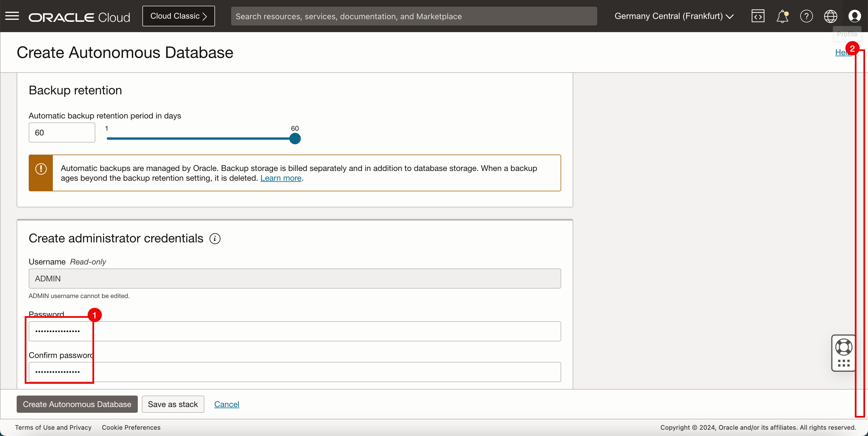
Task: Open Cloud Shell developer tools icon
Action: [x=758, y=16]
